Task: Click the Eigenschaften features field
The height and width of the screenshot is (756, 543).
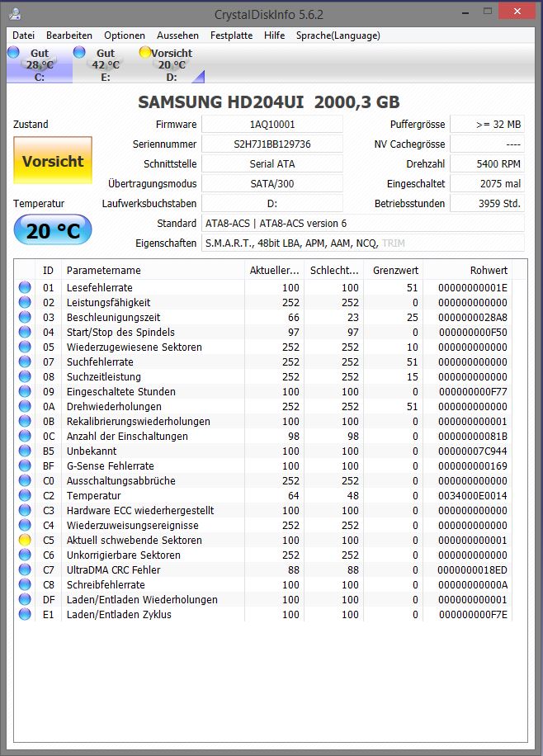Action: (x=362, y=243)
